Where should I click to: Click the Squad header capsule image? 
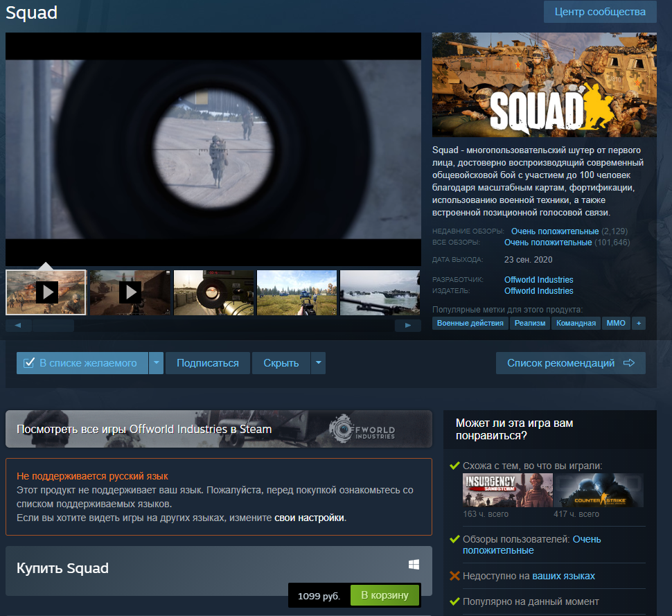[545, 85]
